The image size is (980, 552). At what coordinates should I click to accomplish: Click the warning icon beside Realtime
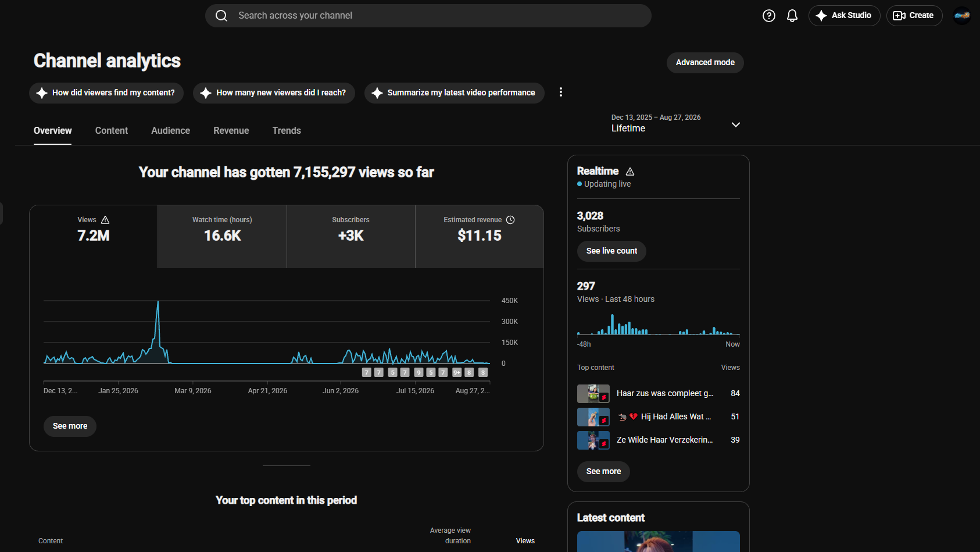click(x=630, y=172)
